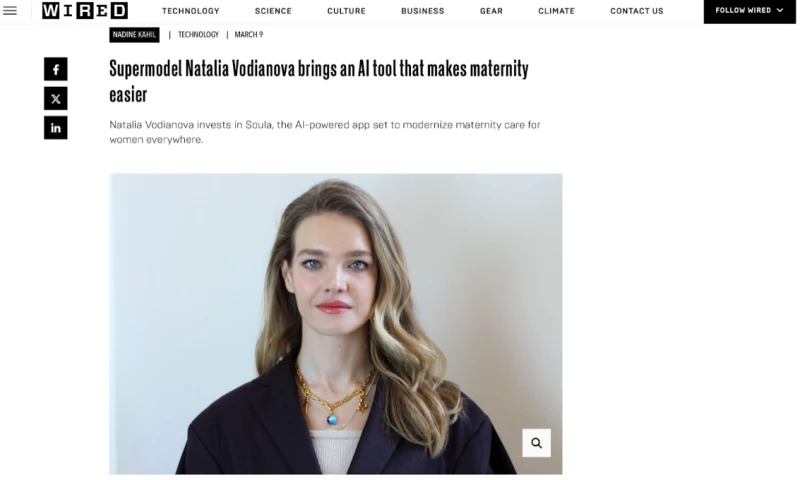800x480 pixels.
Task: Open the hamburger menu icon
Action: coord(10,11)
